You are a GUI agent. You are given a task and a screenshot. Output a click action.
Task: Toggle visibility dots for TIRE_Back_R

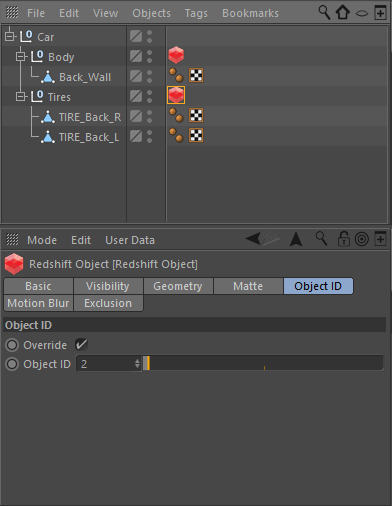tap(149, 116)
